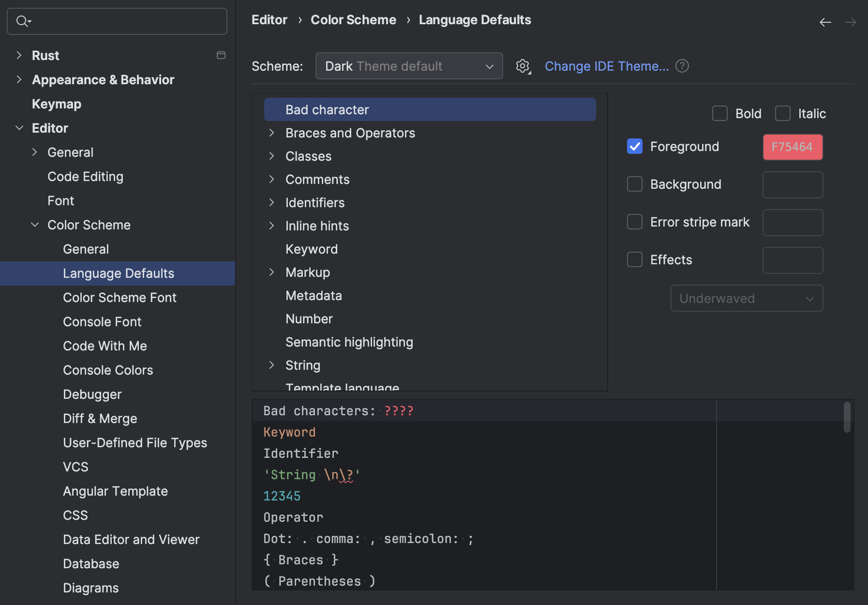Open the Scheme dropdown
The height and width of the screenshot is (605, 868).
tap(409, 66)
